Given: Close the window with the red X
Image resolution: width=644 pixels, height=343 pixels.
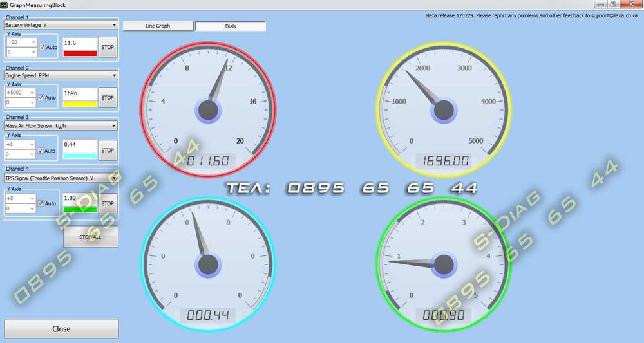Looking at the screenshot, I should click(630, 4).
